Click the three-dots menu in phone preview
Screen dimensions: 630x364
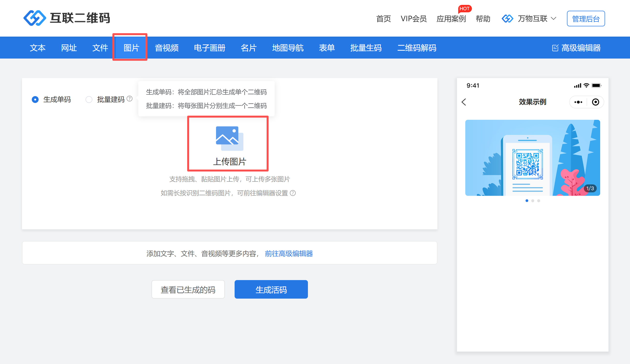(x=578, y=102)
